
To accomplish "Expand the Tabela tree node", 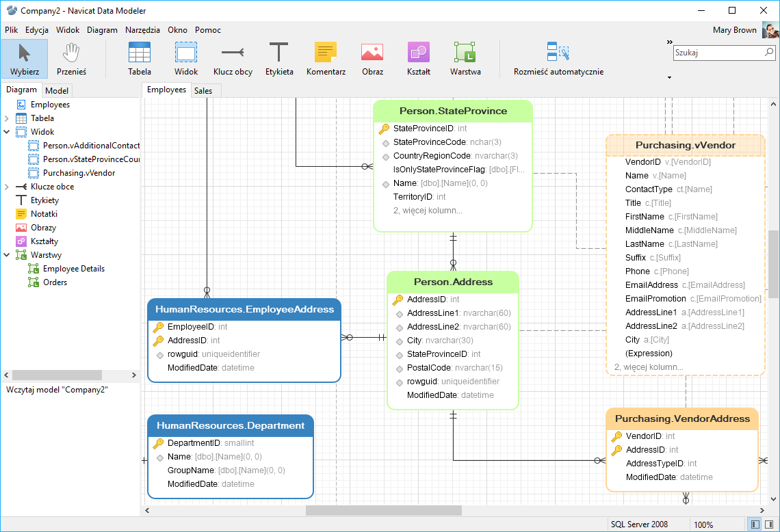I will (5, 118).
